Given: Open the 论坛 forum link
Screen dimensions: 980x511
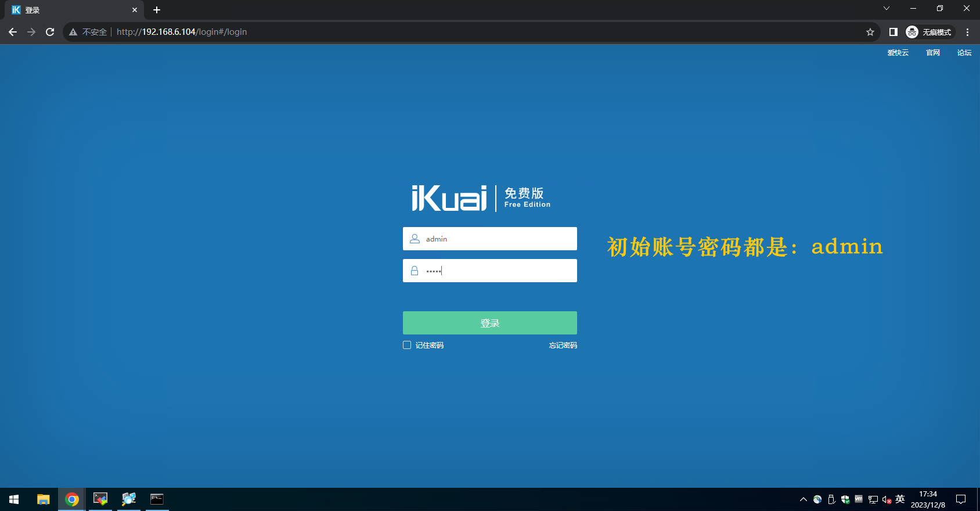Looking at the screenshot, I should 964,53.
